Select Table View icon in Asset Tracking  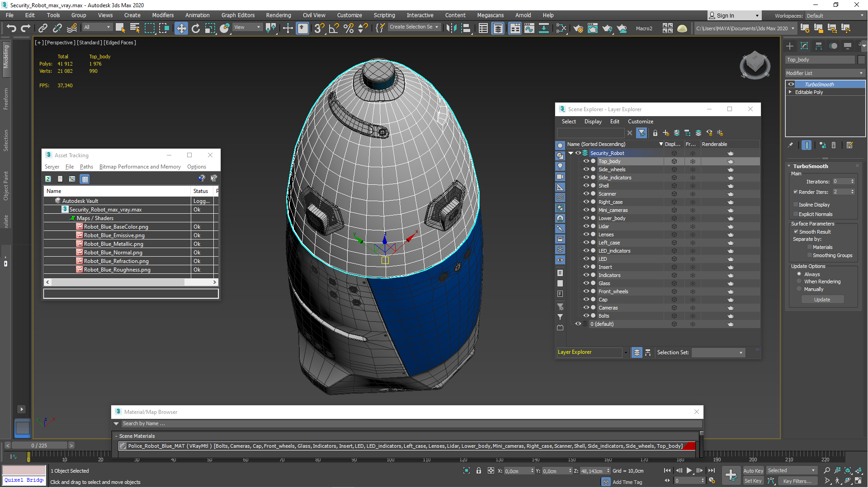point(85,179)
